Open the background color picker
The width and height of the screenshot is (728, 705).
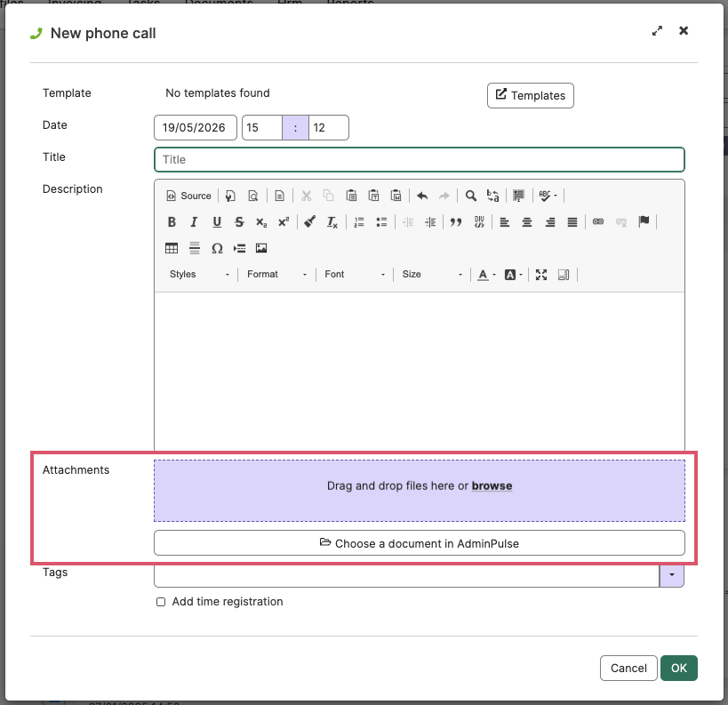coord(514,275)
